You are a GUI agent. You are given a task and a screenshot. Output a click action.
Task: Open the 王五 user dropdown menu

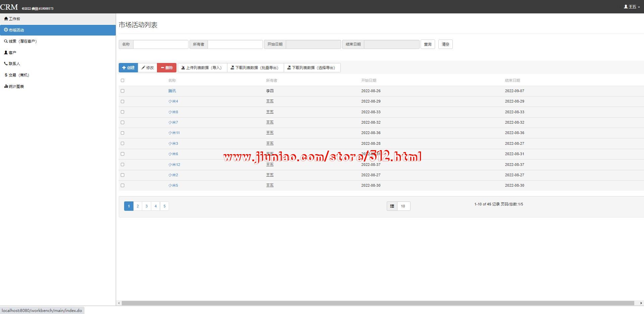coord(632,7)
